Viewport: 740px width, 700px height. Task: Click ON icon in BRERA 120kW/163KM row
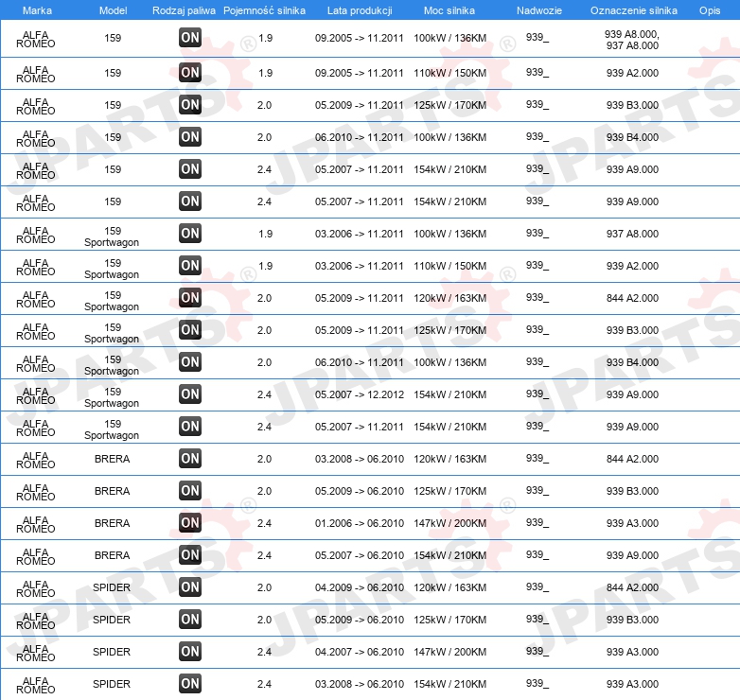(190, 459)
